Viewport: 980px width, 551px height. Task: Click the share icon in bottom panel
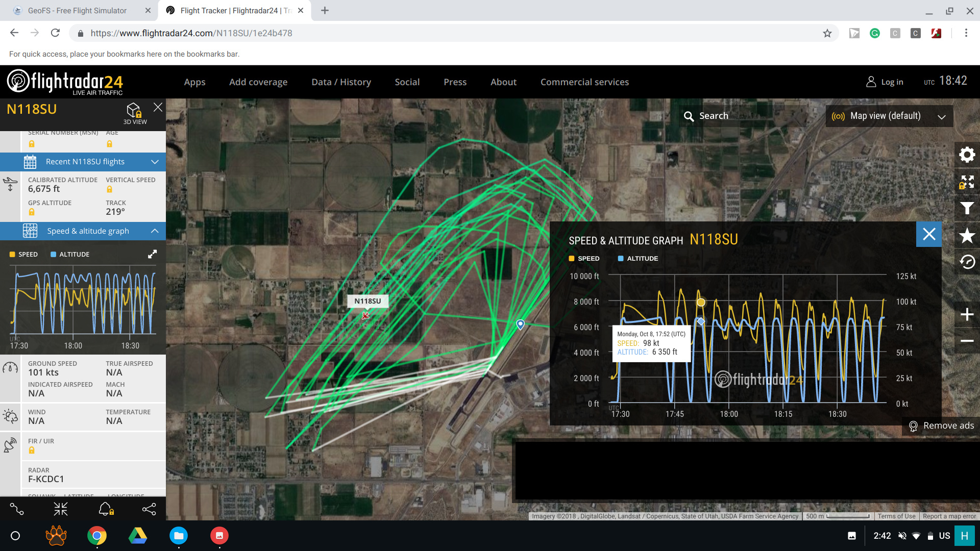(149, 509)
